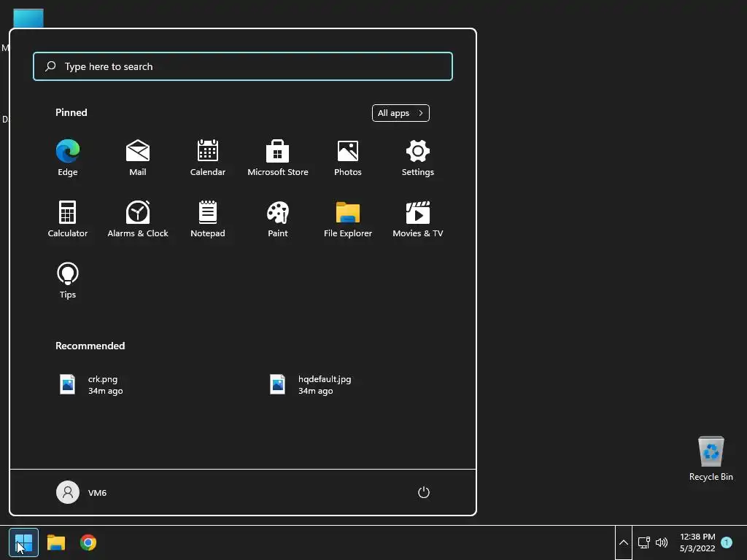Launch Google Chrome from the taskbar
The width and height of the screenshot is (747, 560).
pos(88,542)
